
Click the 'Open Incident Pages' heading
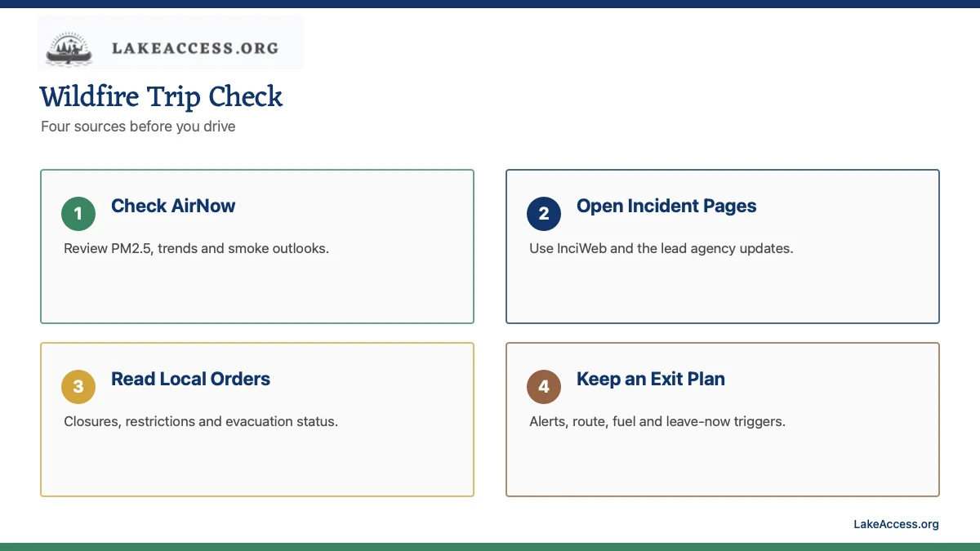coord(666,206)
